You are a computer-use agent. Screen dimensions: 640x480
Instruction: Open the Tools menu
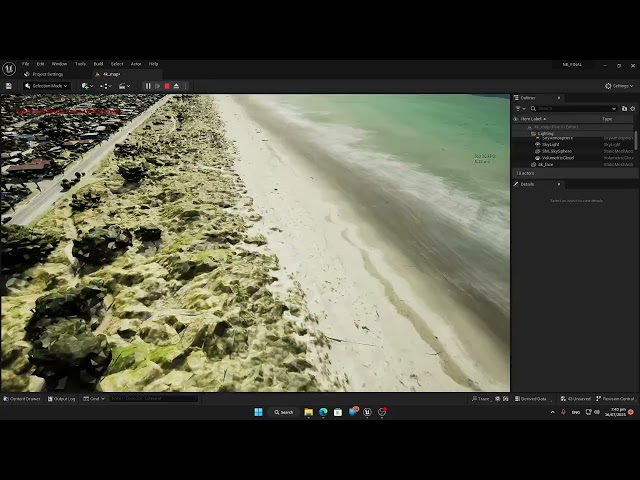(x=80, y=64)
